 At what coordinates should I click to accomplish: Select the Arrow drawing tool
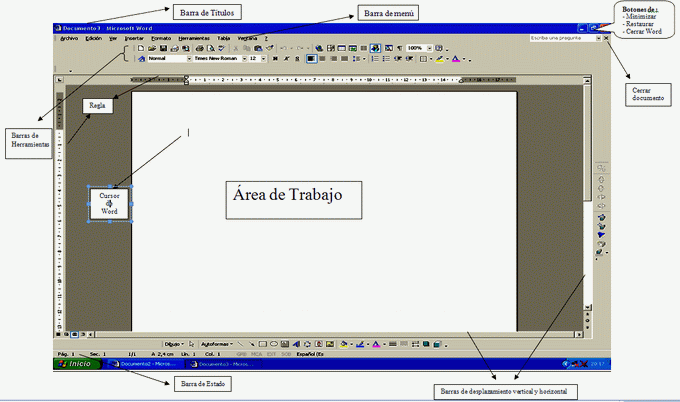coord(252,344)
